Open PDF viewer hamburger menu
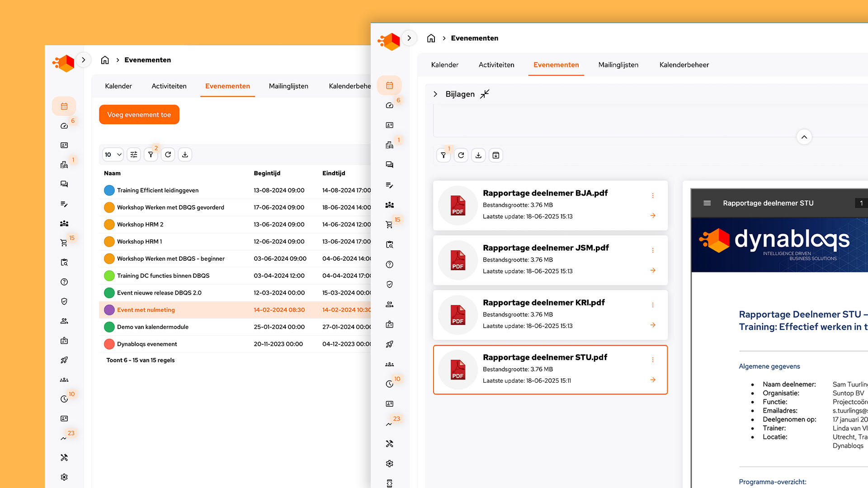This screenshot has height=488, width=868. pos(707,203)
